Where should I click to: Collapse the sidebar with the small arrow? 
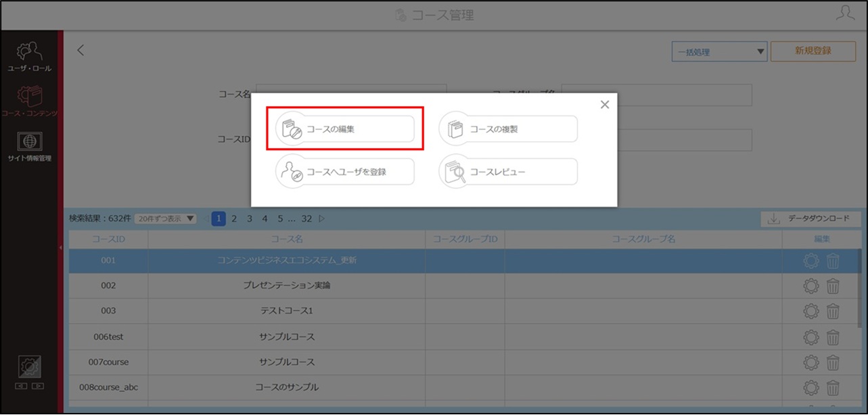pos(60,248)
